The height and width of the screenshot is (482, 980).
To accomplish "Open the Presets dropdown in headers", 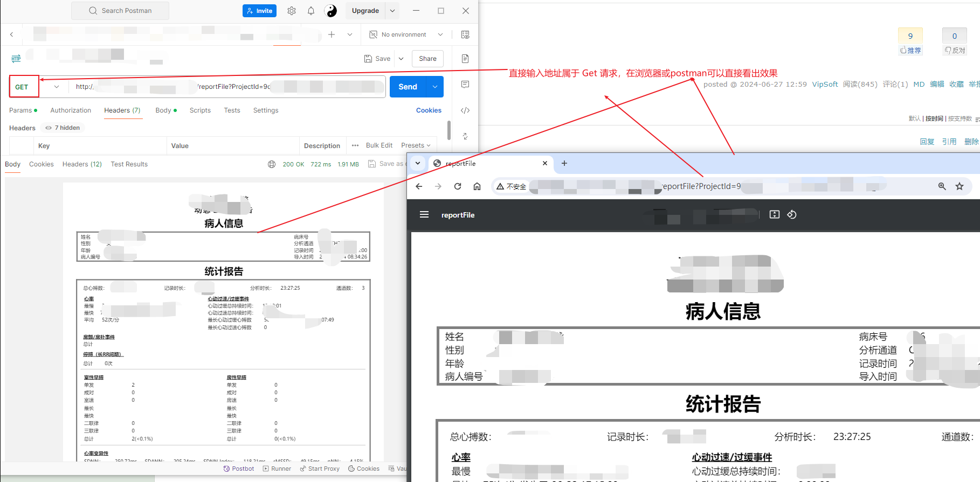I will [x=416, y=145].
